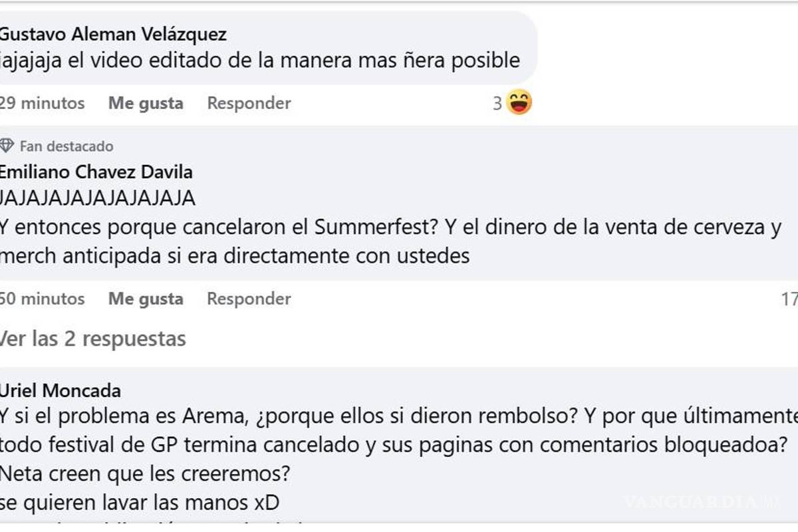Screen dimensions: 798x532
Task: Click the Fan destacado label text
Action: [67, 146]
